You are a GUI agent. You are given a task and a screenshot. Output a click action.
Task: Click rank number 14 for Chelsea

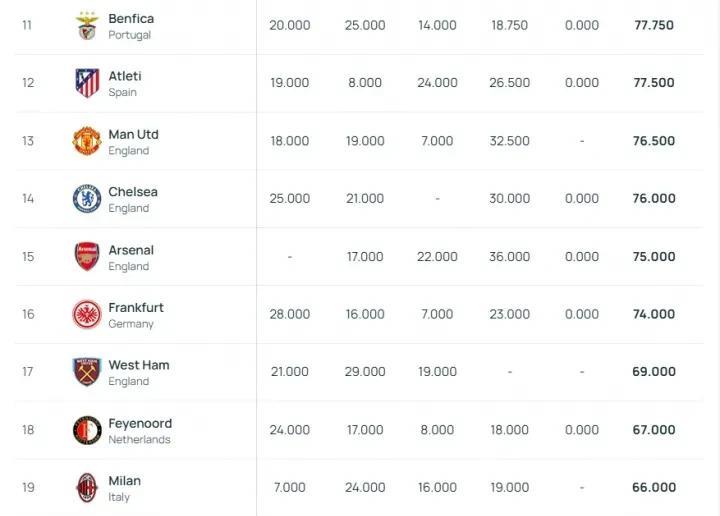(28, 199)
